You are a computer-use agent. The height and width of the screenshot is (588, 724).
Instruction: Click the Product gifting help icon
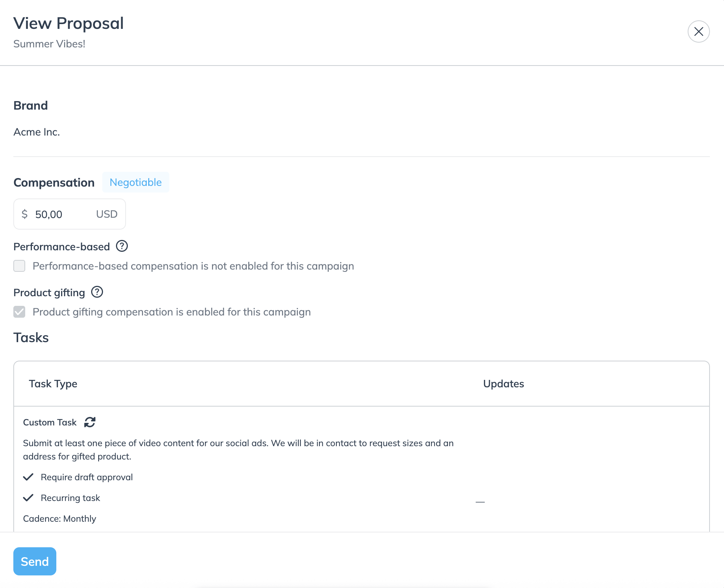(x=97, y=292)
